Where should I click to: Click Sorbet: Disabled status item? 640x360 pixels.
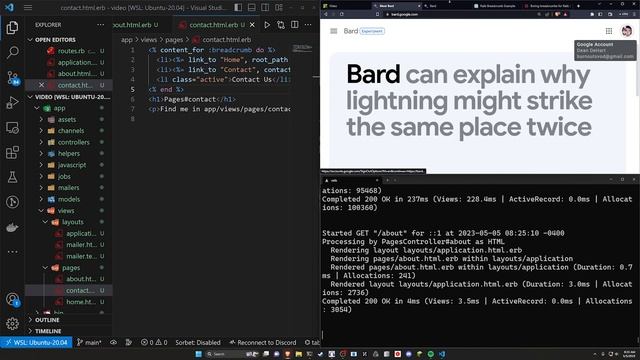pos(198,342)
